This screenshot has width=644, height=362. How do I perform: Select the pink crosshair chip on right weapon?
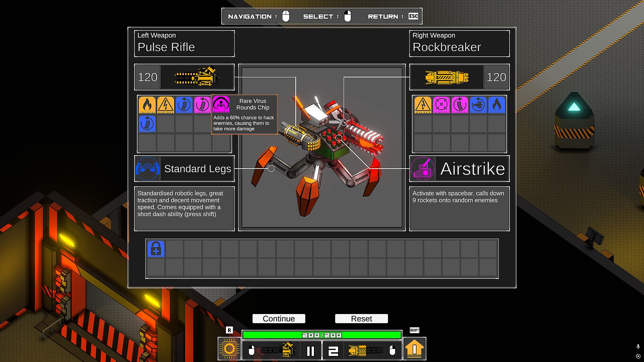coord(441,105)
